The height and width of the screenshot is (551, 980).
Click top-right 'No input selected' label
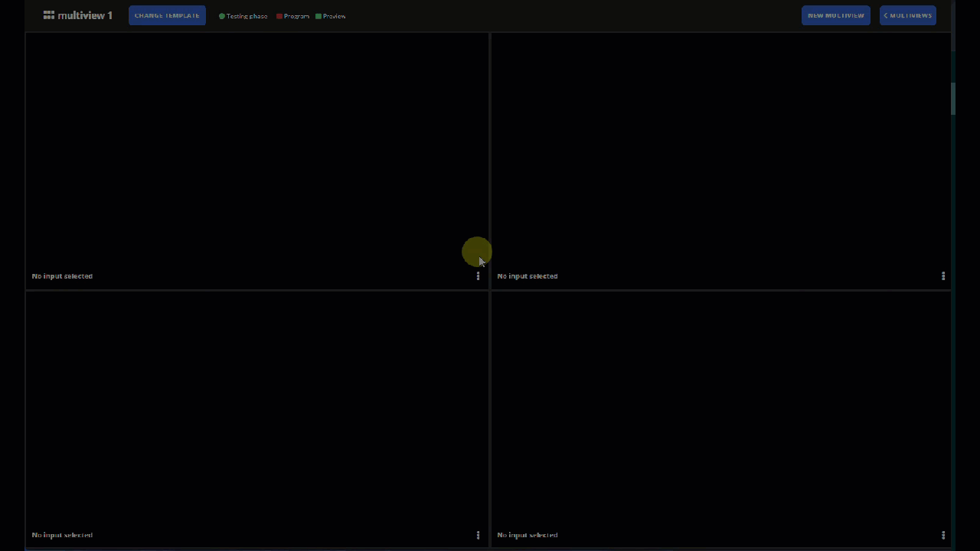pos(528,276)
